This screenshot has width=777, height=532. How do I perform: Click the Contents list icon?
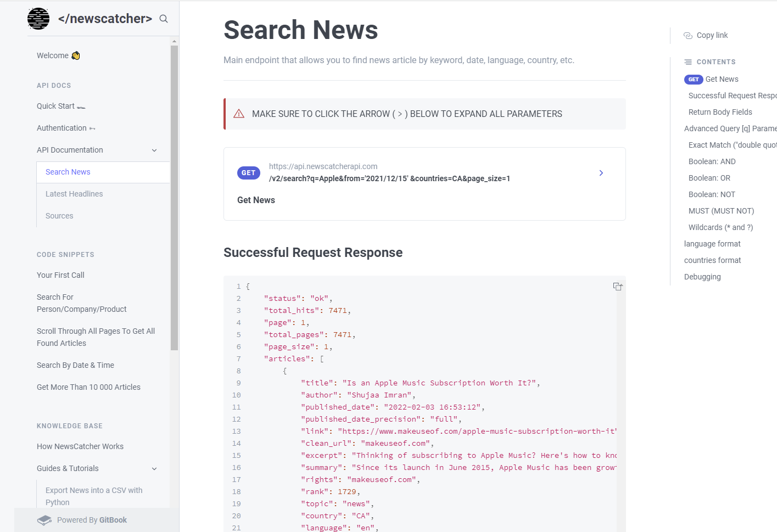tap(688, 62)
